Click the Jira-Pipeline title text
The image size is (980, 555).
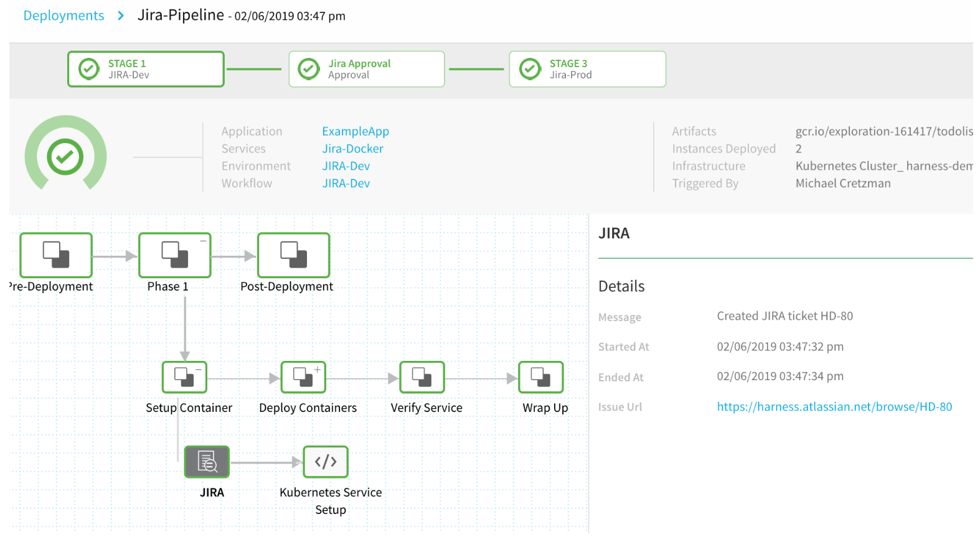pos(181,15)
